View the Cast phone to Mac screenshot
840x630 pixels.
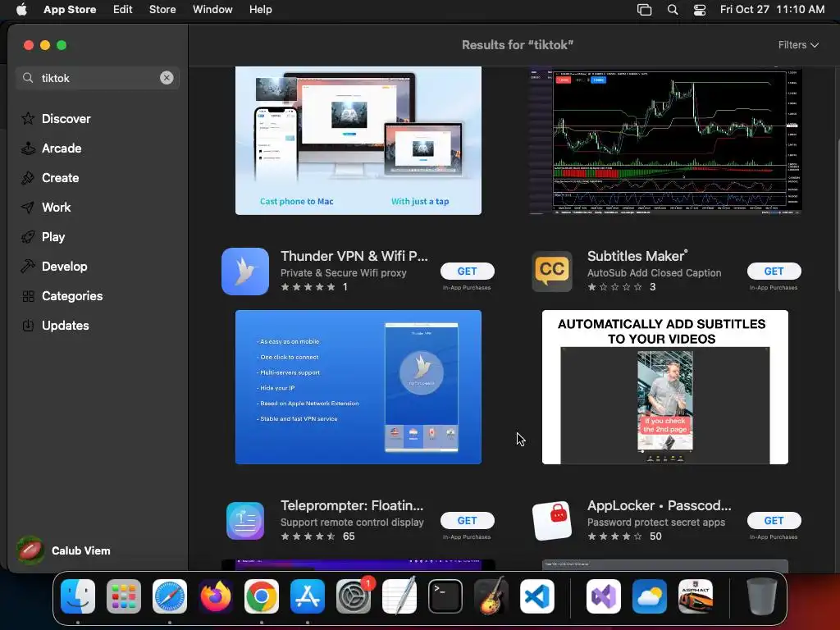358,140
